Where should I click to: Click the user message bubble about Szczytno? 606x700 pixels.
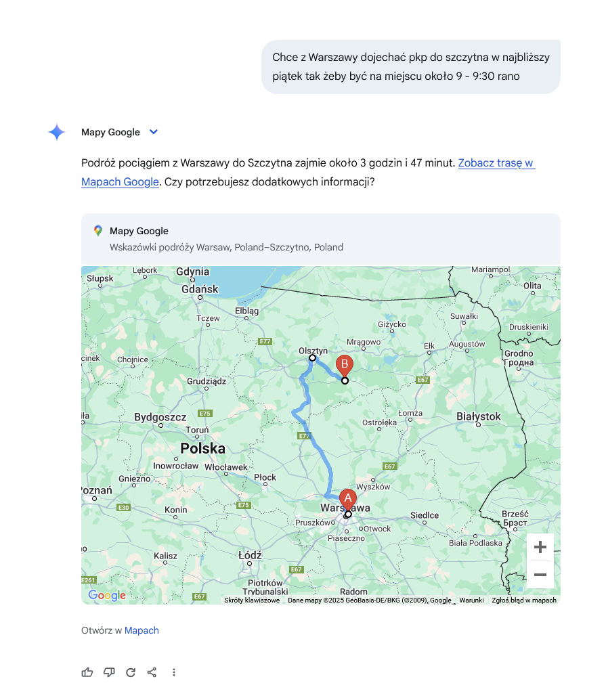click(x=411, y=67)
